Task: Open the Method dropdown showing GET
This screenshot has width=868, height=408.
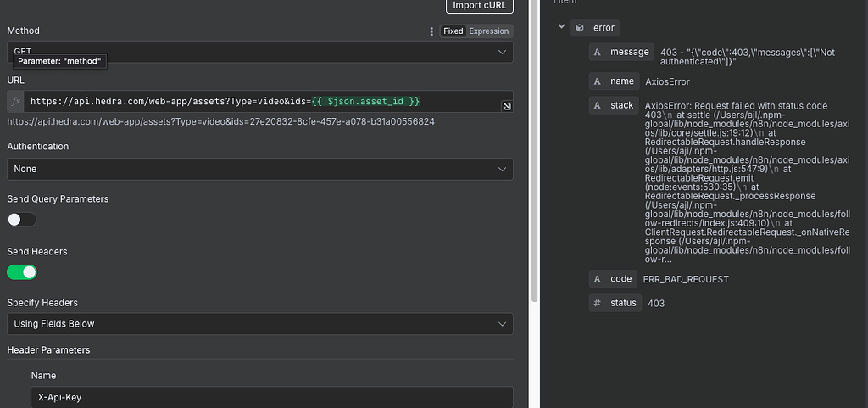Action: point(259,52)
